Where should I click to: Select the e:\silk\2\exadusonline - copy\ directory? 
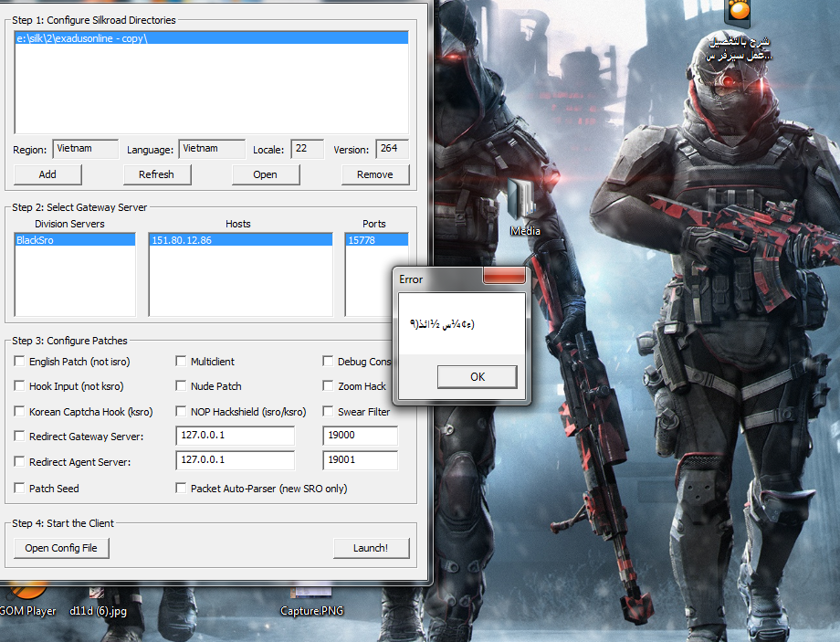212,38
